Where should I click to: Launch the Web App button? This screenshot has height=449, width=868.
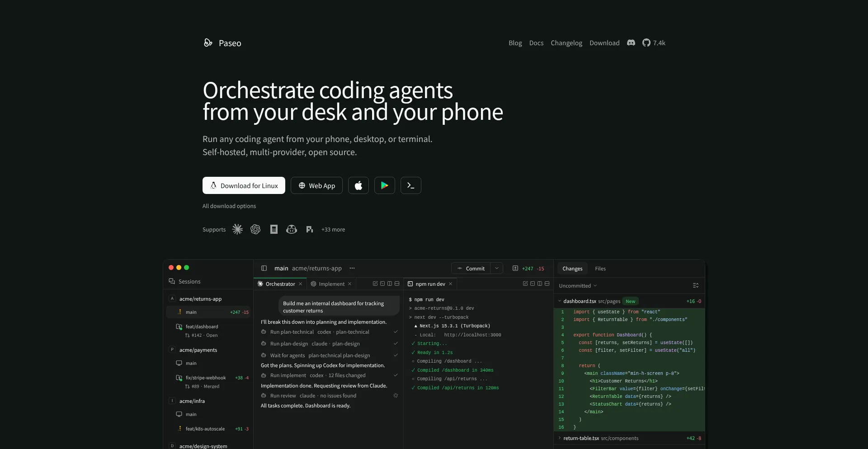pos(316,185)
